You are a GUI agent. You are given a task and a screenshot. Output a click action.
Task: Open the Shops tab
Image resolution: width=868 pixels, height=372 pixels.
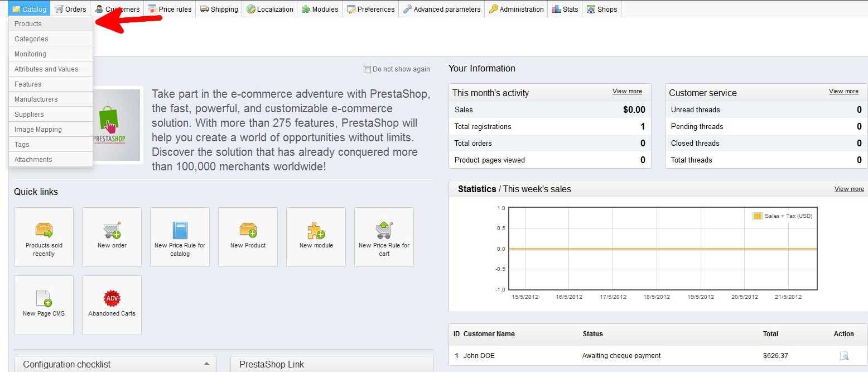coord(601,9)
